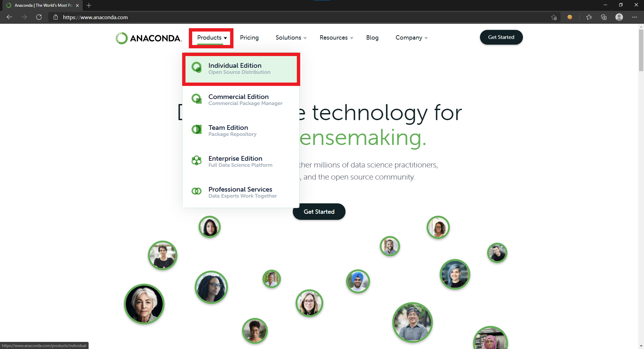Expand the Company menu
The width and height of the screenshot is (644, 349).
tap(412, 38)
